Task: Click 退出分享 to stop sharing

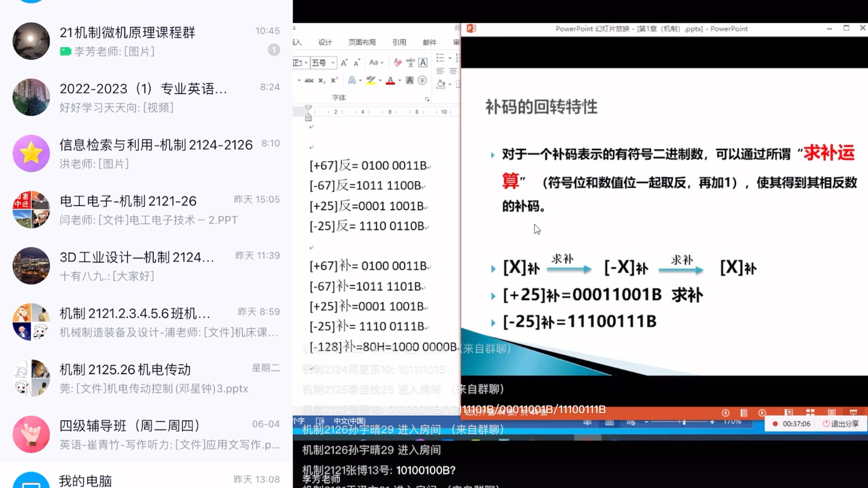Action: (x=840, y=424)
